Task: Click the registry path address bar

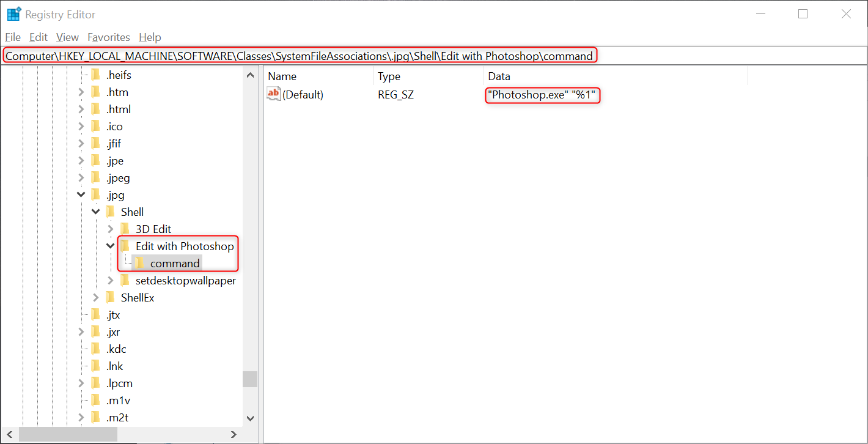Action: point(433,56)
